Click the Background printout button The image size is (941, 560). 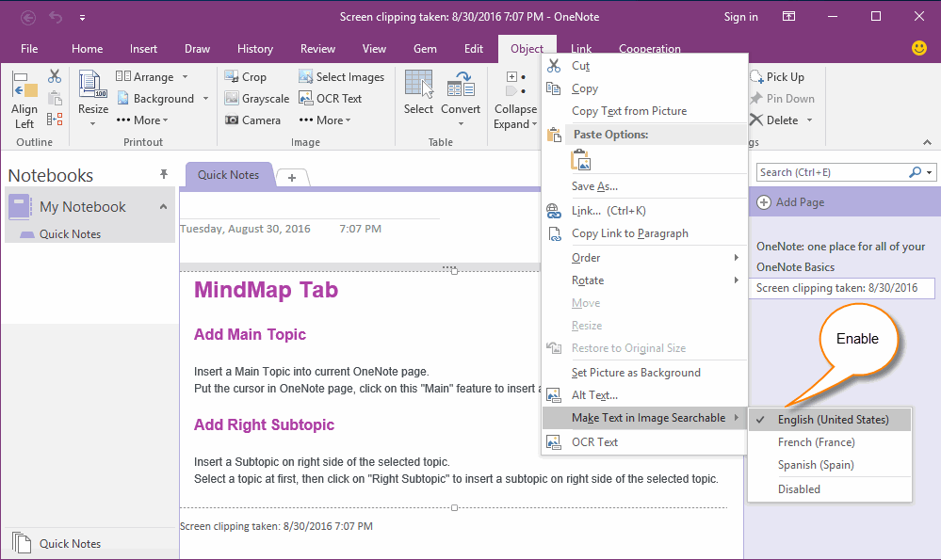pyautogui.click(x=156, y=98)
